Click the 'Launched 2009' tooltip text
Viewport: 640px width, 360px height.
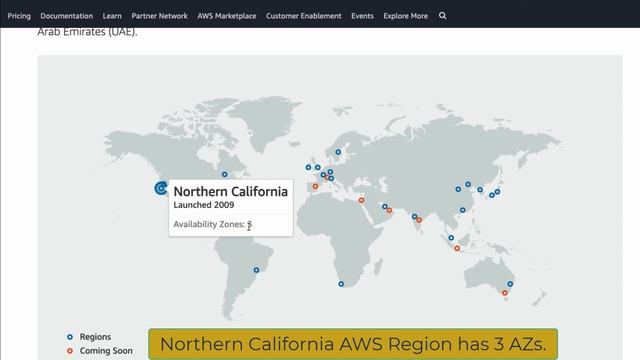pos(204,205)
